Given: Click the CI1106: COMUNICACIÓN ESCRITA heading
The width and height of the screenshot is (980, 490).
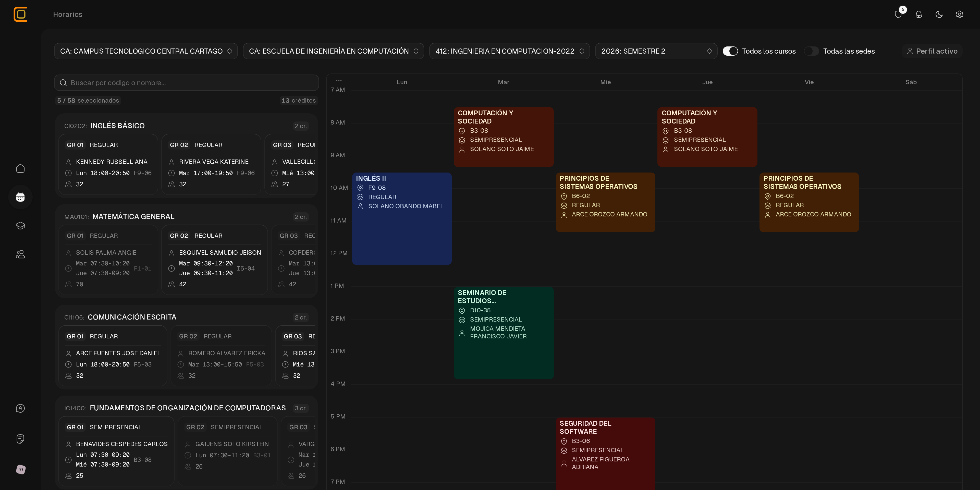Looking at the screenshot, I should [x=120, y=317].
